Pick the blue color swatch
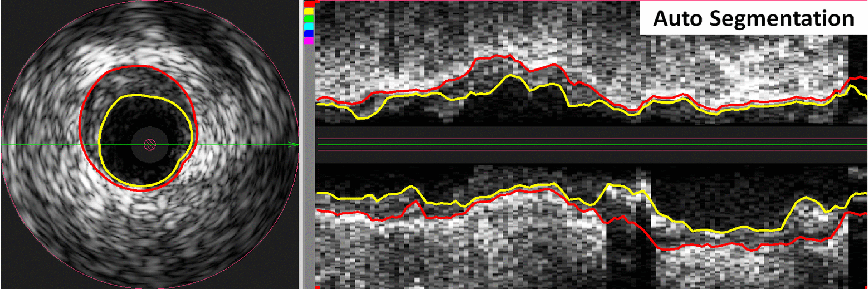This screenshot has width=868, height=289. tap(308, 33)
